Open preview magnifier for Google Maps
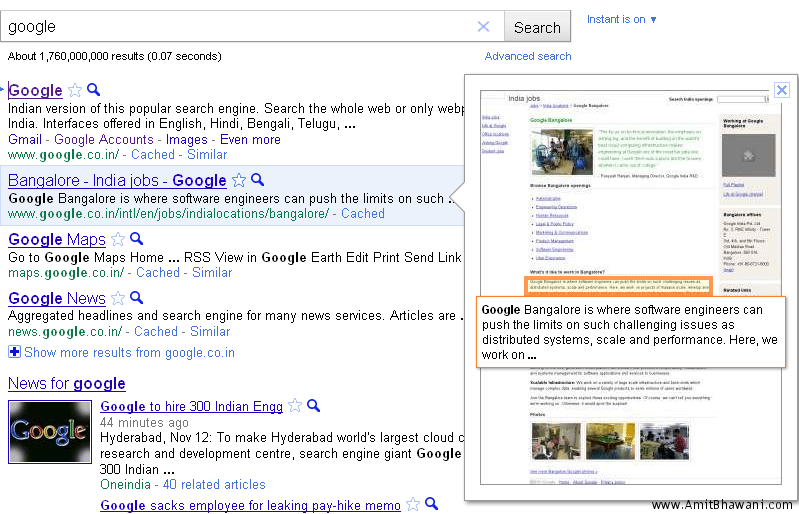 click(137, 238)
